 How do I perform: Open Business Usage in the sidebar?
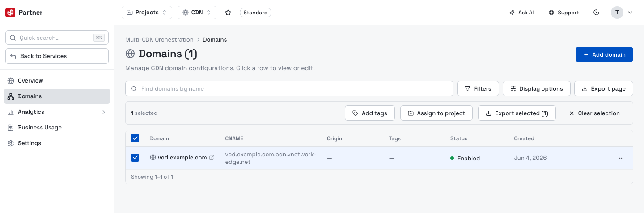pos(57,128)
